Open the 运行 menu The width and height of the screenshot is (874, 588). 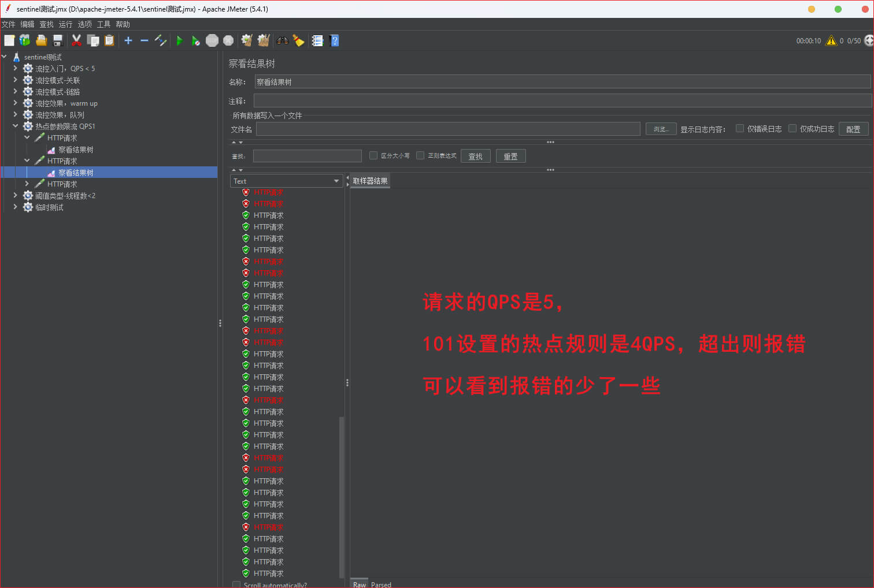click(x=66, y=24)
